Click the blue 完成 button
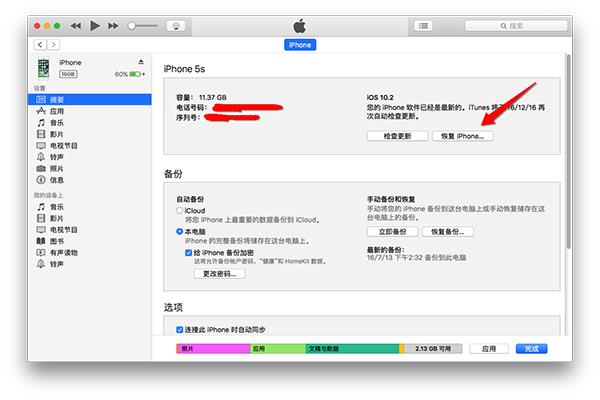This screenshot has height=400, width=600. (x=532, y=349)
